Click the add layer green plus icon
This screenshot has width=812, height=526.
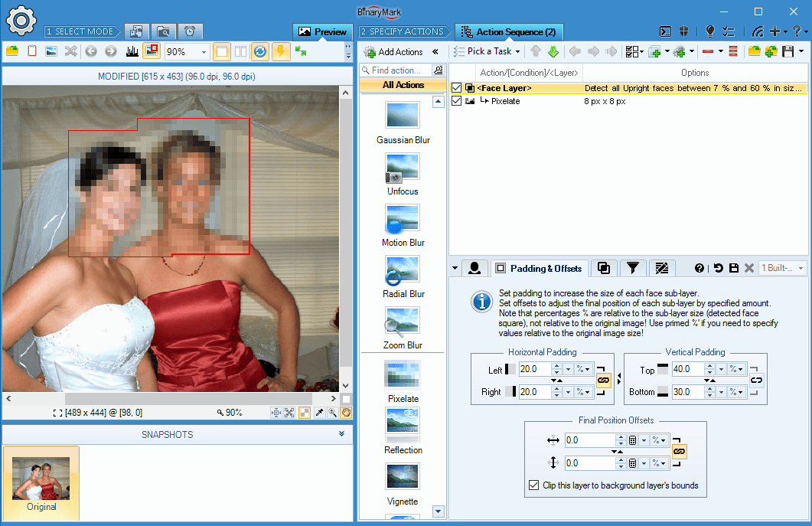[x=656, y=51]
